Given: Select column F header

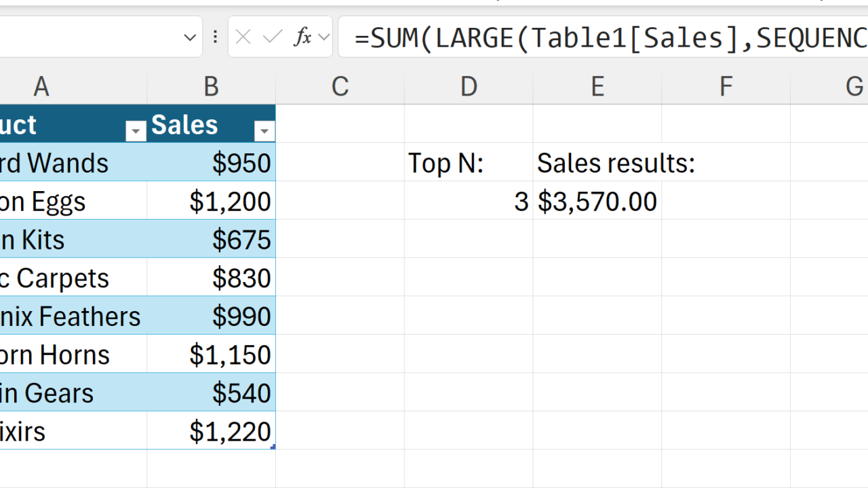Looking at the screenshot, I should coord(726,87).
